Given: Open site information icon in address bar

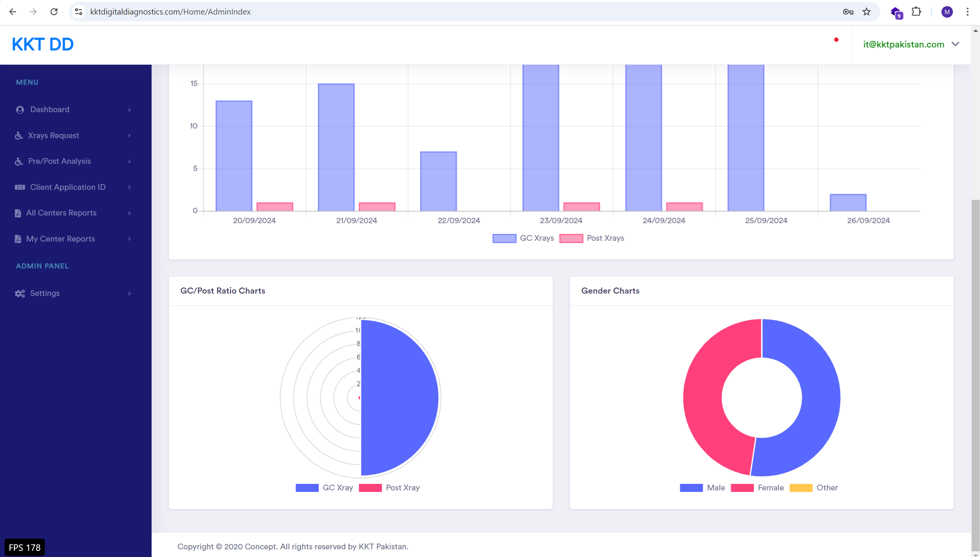Looking at the screenshot, I should tap(79, 11).
